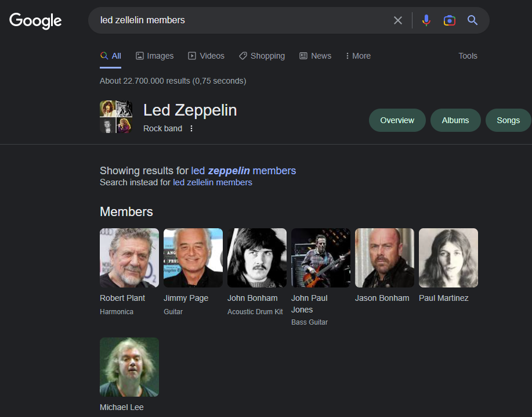Select the Albums chip

455,120
